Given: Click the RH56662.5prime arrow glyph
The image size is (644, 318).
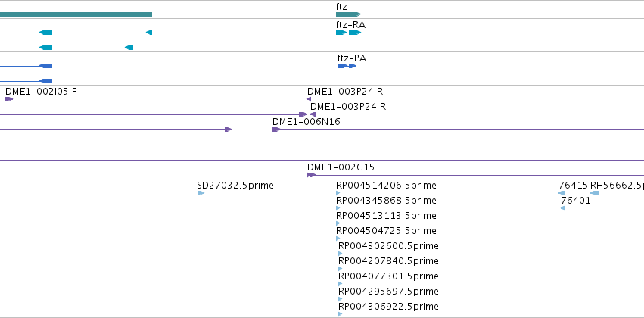Looking at the screenshot, I should click(594, 193).
